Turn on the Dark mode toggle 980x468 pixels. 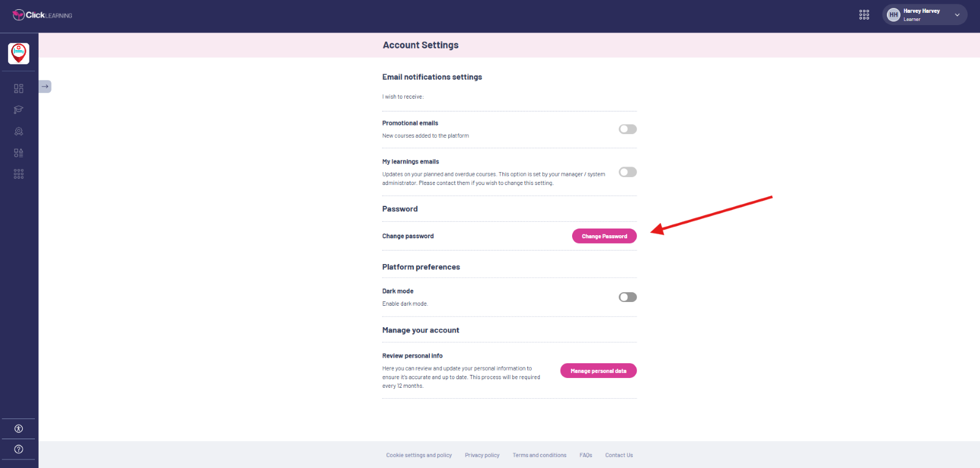coord(628,297)
